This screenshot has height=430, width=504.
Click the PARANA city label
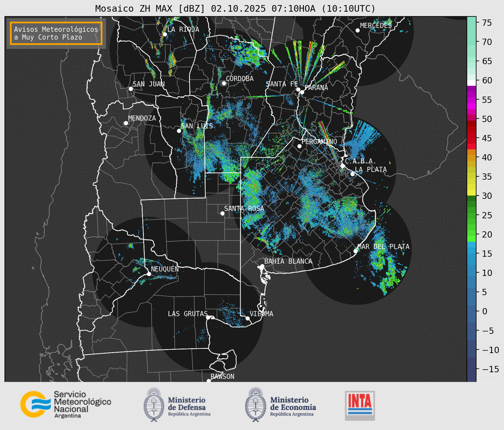pyautogui.click(x=316, y=88)
